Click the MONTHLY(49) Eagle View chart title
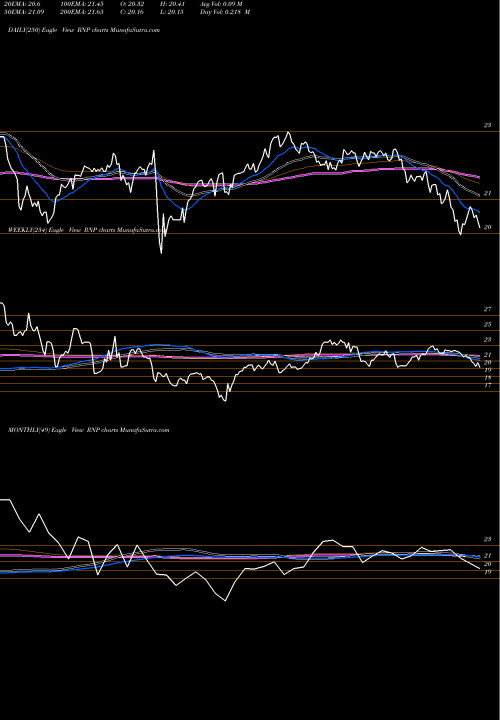 pyautogui.click(x=89, y=430)
